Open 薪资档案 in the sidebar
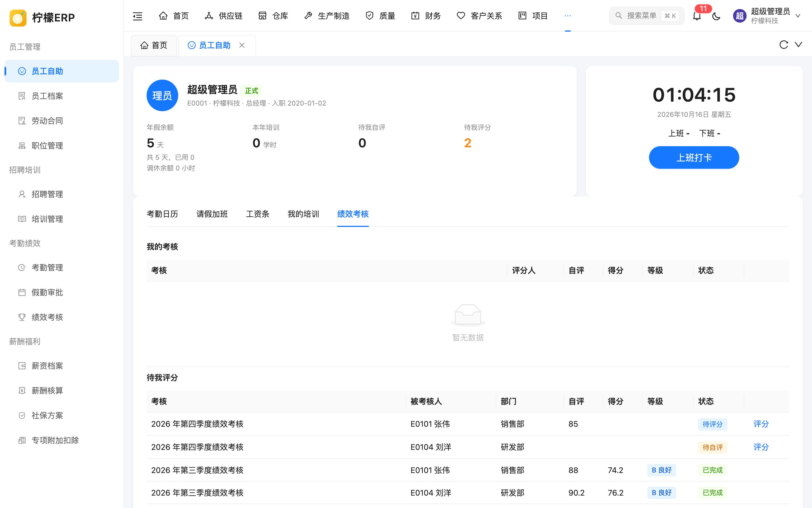Viewport: 812px width, 508px height. click(62, 366)
